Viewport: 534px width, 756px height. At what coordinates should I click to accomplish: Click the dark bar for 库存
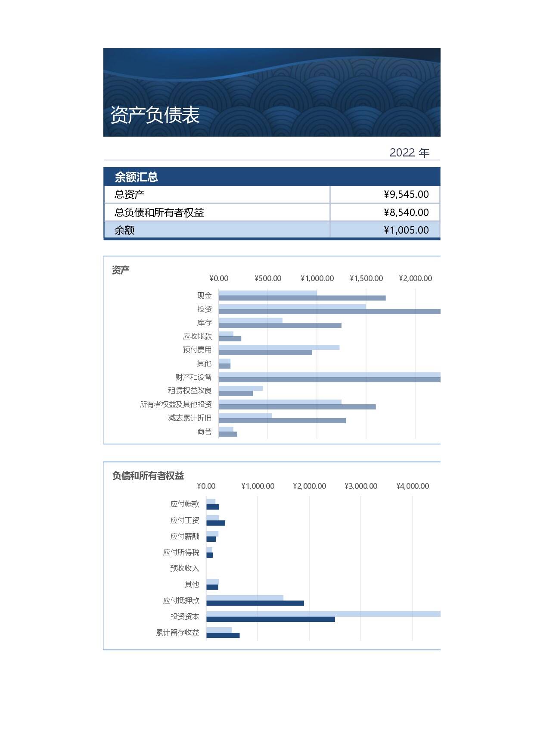280,325
